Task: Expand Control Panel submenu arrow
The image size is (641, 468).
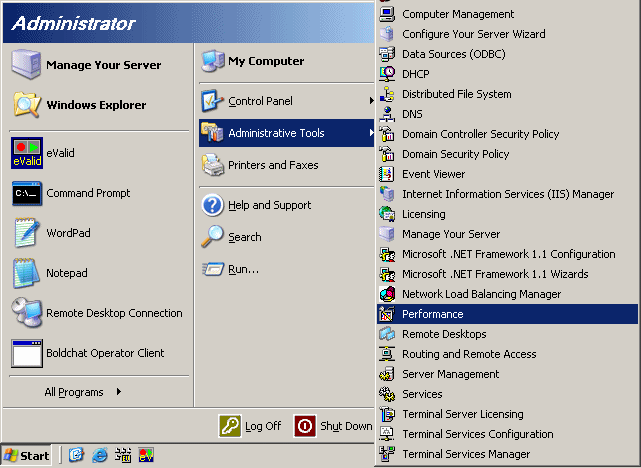Action: pyautogui.click(x=371, y=101)
